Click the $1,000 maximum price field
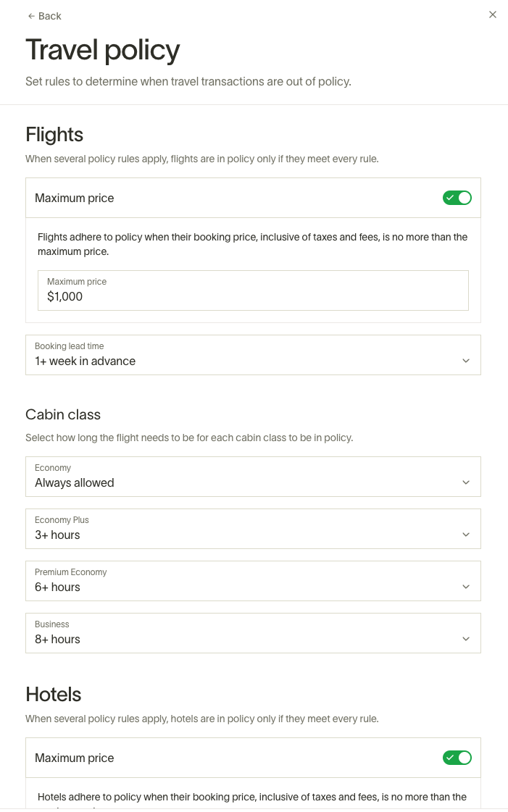Image resolution: width=508 pixels, height=812 pixels. click(253, 290)
